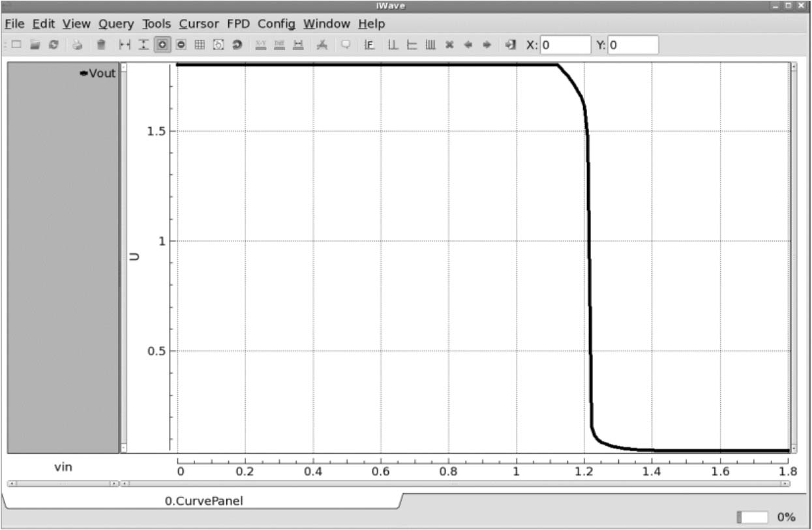Click the print icon in toolbar
The height and width of the screenshot is (530, 812).
[78, 45]
